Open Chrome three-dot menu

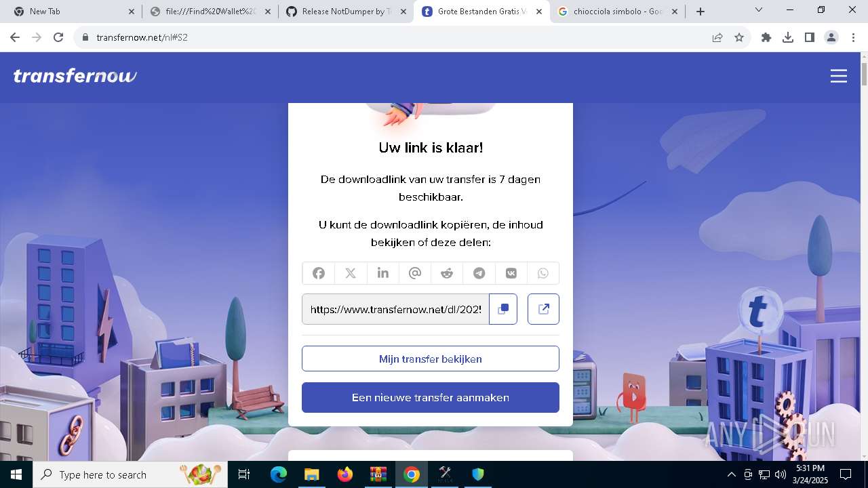coord(853,37)
